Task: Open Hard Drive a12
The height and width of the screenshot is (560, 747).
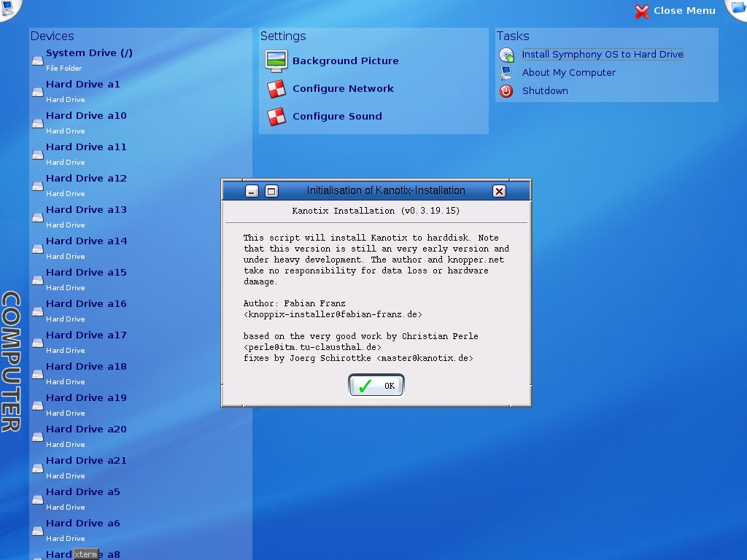Action: coord(86,178)
